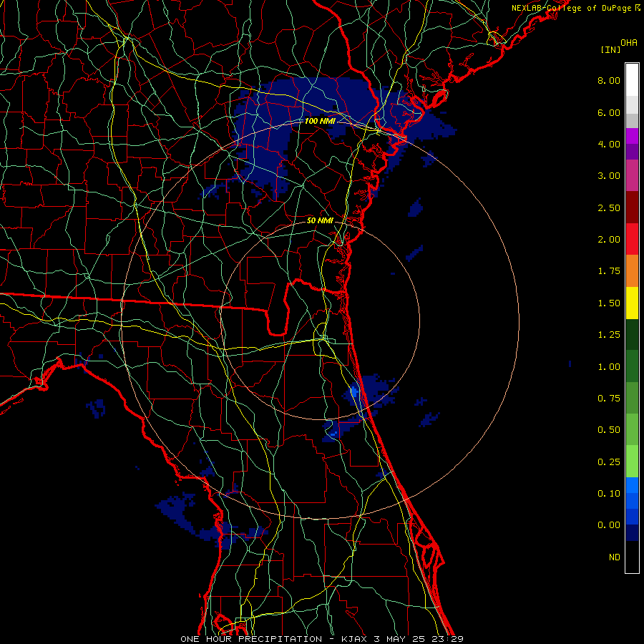
Task: Click the '2.50' legend value
Action: pos(609,208)
